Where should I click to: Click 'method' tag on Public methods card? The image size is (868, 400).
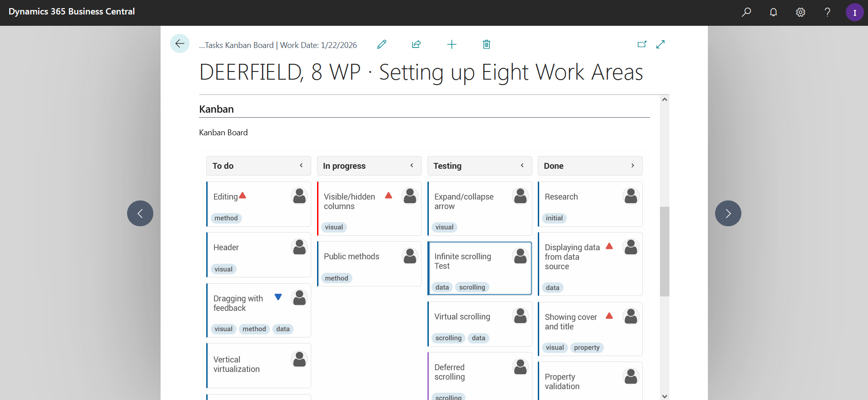pyautogui.click(x=337, y=278)
